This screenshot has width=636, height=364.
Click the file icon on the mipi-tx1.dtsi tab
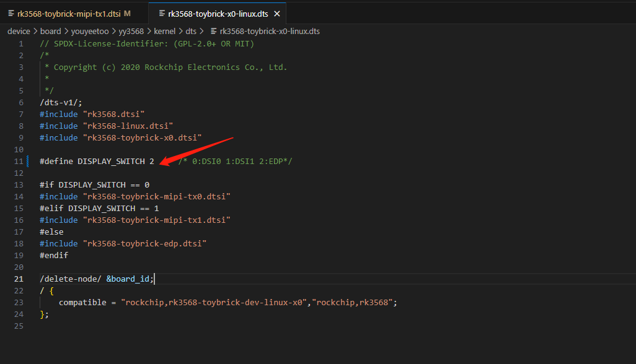point(11,14)
